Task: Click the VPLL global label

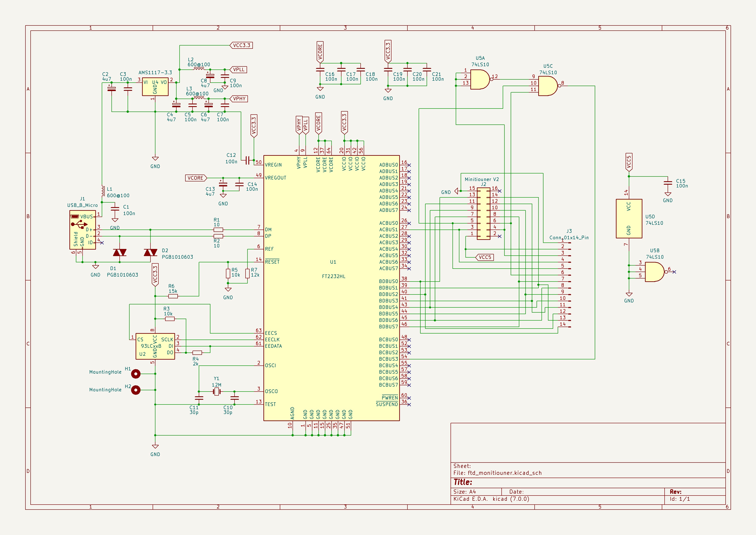Action: point(238,69)
